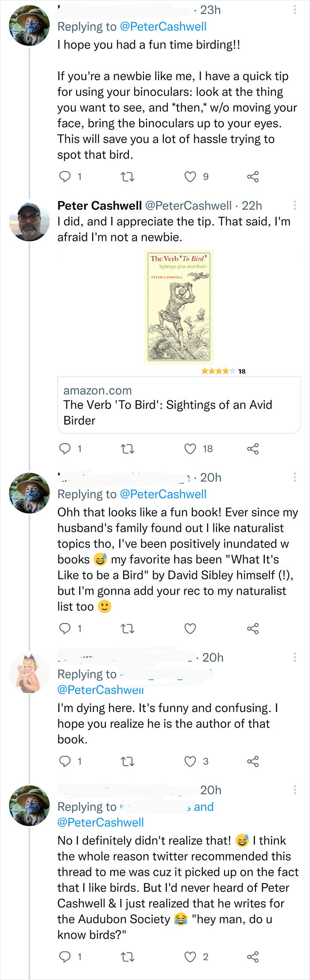Retweet the binoculars tip tweet
This screenshot has width=310, height=980.
[128, 176]
